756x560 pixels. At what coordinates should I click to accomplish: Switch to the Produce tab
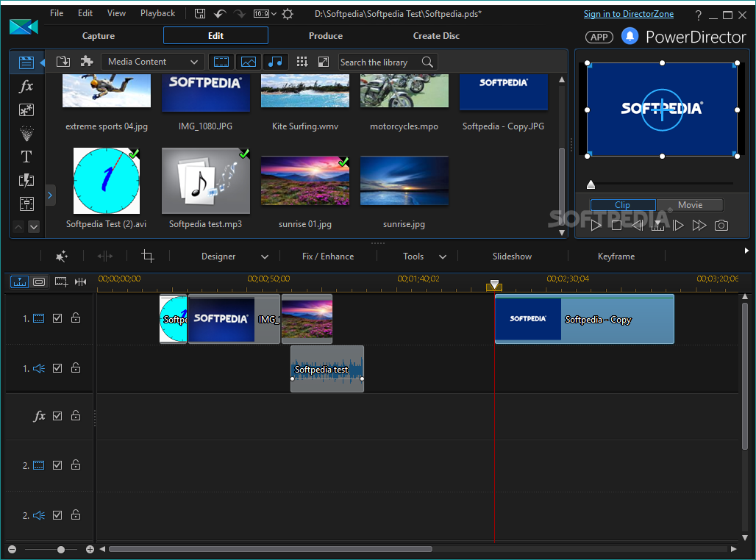pyautogui.click(x=326, y=36)
